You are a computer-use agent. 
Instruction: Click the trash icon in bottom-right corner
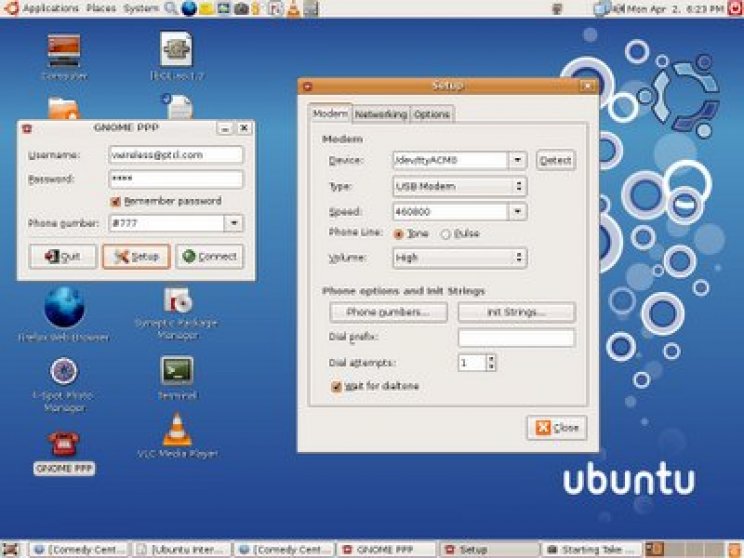(x=735, y=549)
